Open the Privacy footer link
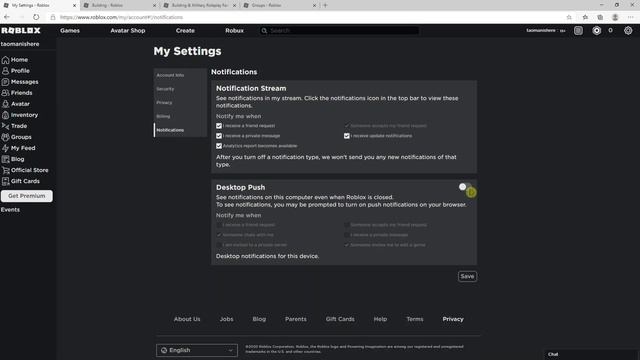This screenshot has height=360, width=640. [x=453, y=319]
